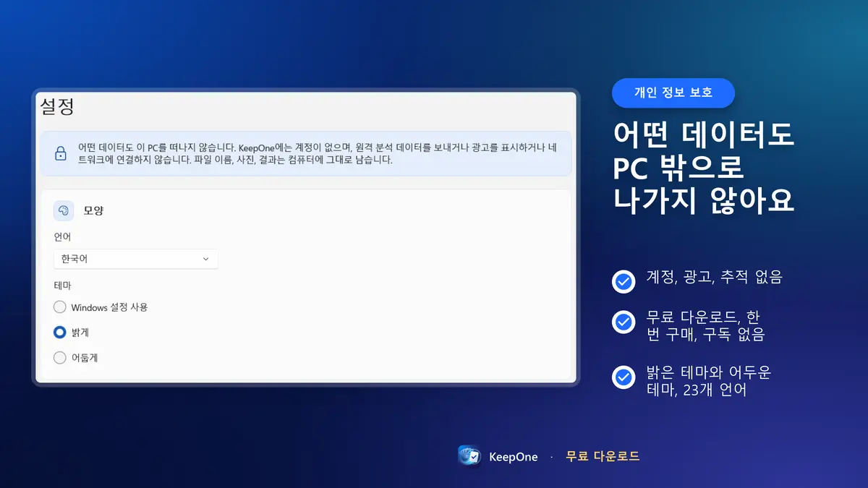The image size is (868, 488).
Task: Click the checkmark icon beside 밝은 테마와 어두운 테마
Action: click(623, 377)
